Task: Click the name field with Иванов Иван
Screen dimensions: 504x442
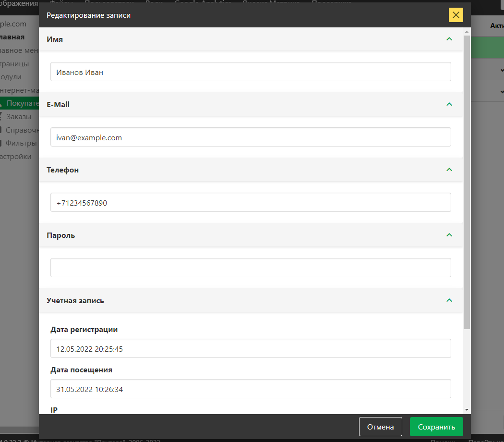Action: tap(251, 72)
